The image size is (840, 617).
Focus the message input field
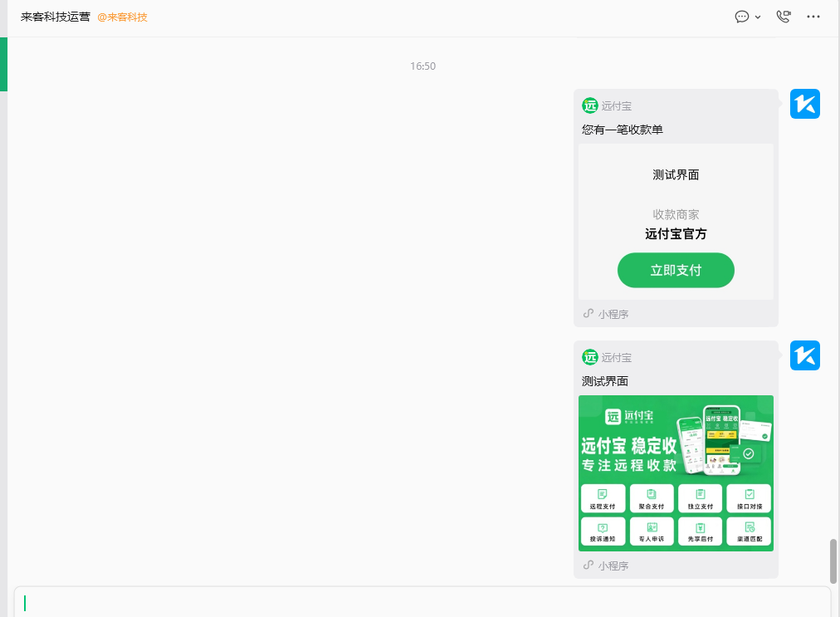(x=422, y=602)
